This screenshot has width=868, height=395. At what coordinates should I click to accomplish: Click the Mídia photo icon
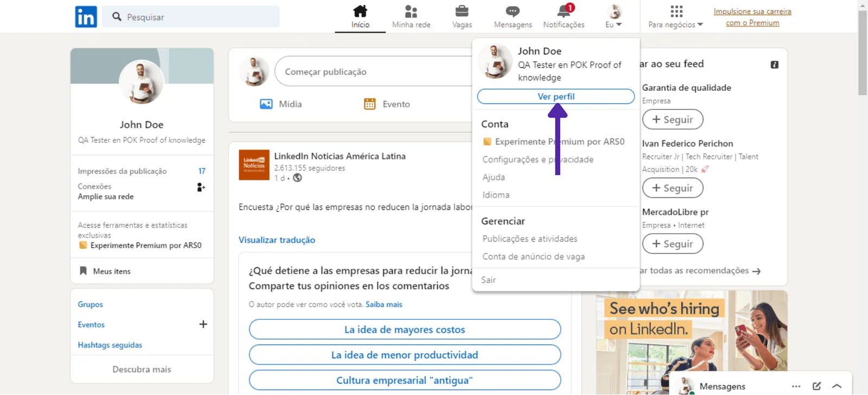(x=266, y=104)
